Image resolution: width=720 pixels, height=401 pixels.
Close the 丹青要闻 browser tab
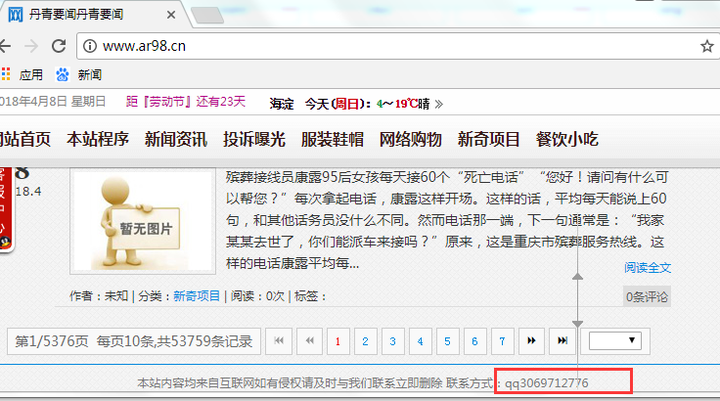[x=171, y=15]
